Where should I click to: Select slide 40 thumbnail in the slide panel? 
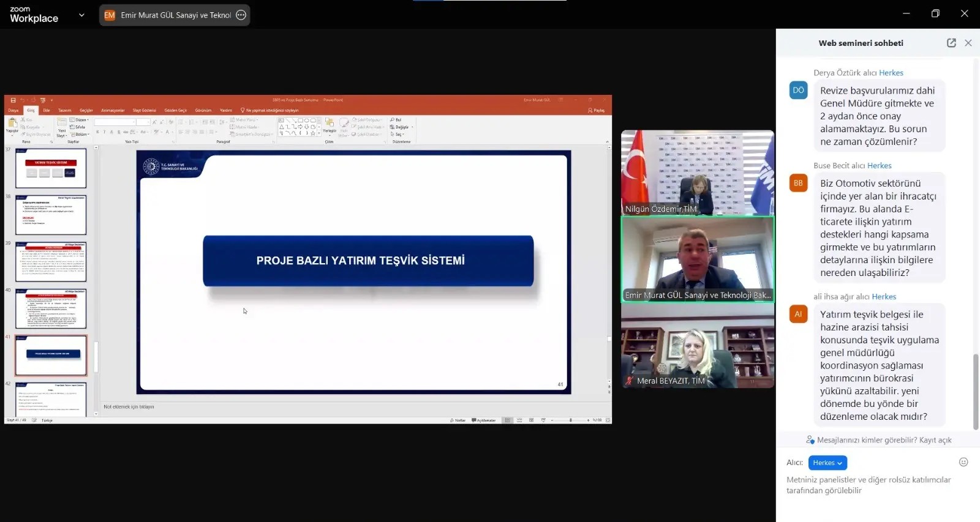pyautogui.click(x=51, y=308)
